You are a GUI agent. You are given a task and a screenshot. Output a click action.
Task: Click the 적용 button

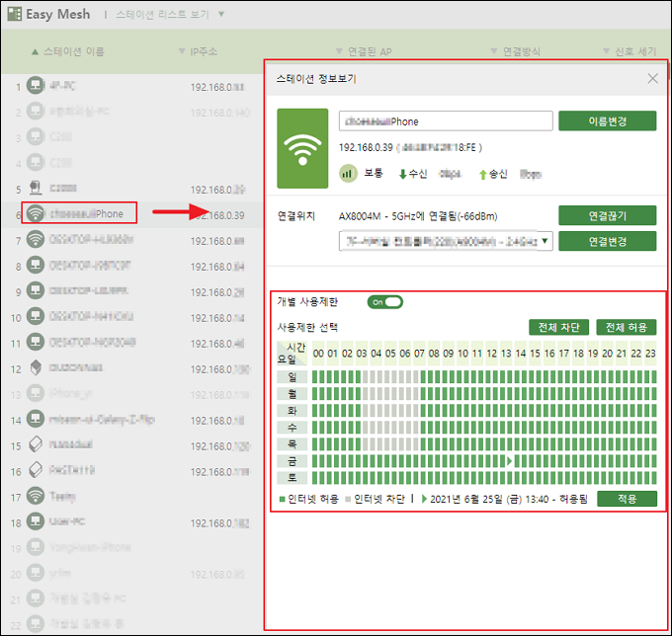coord(627,499)
